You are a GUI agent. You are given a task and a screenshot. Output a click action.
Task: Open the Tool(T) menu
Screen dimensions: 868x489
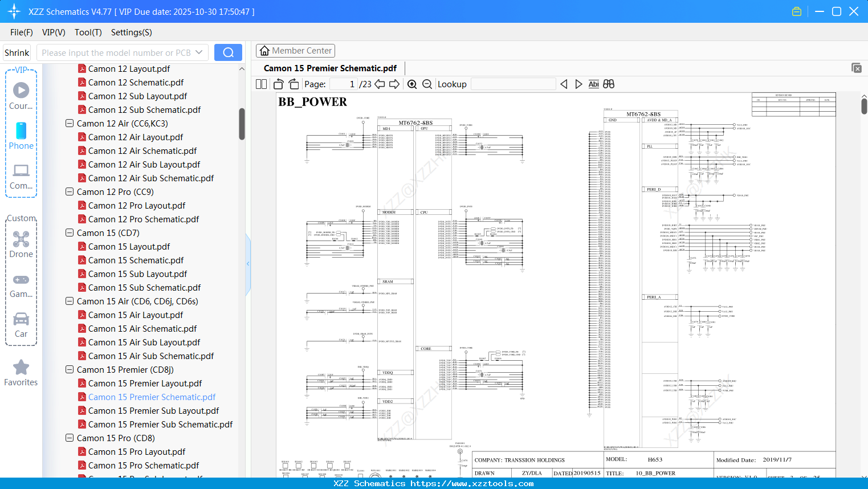(88, 32)
